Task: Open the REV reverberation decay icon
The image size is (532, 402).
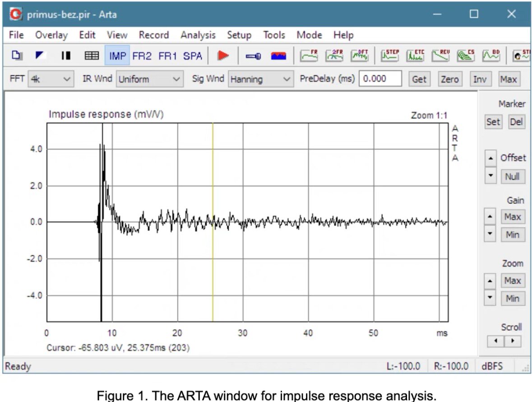Action: point(440,56)
